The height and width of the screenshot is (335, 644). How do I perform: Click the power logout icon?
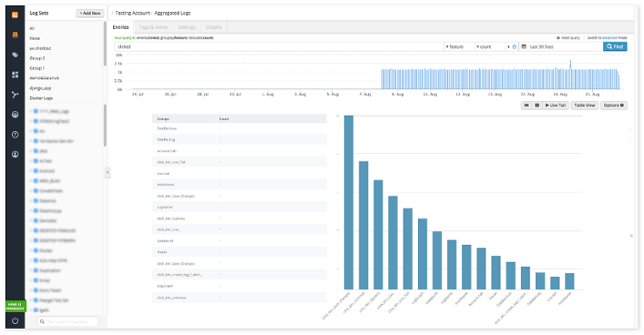coord(14,321)
